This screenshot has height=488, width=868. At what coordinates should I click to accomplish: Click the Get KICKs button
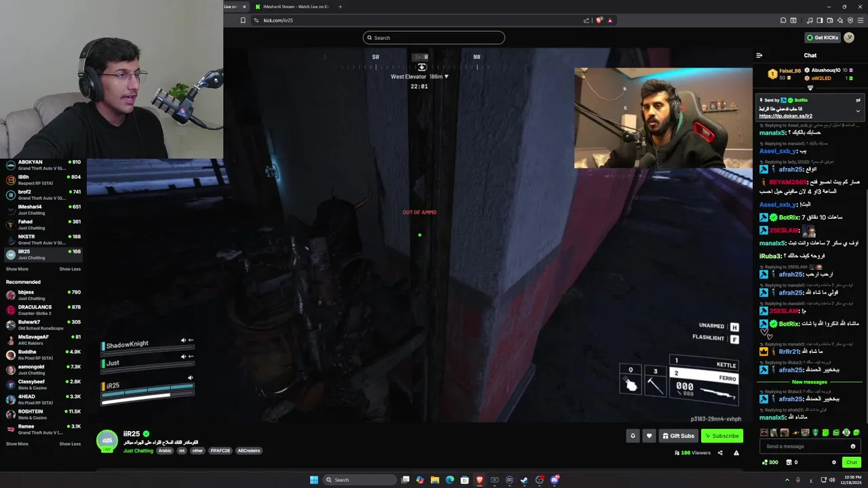click(823, 38)
